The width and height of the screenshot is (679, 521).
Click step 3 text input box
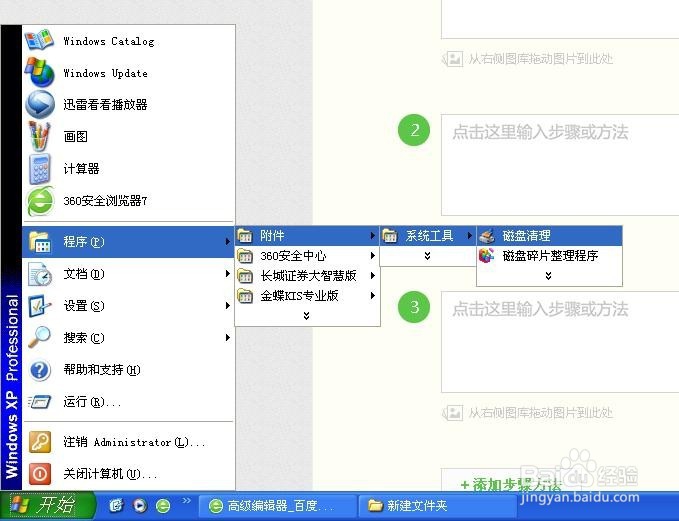[560, 342]
